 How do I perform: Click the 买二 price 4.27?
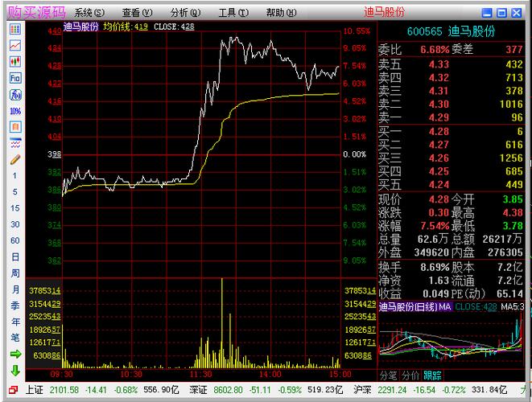click(439, 145)
